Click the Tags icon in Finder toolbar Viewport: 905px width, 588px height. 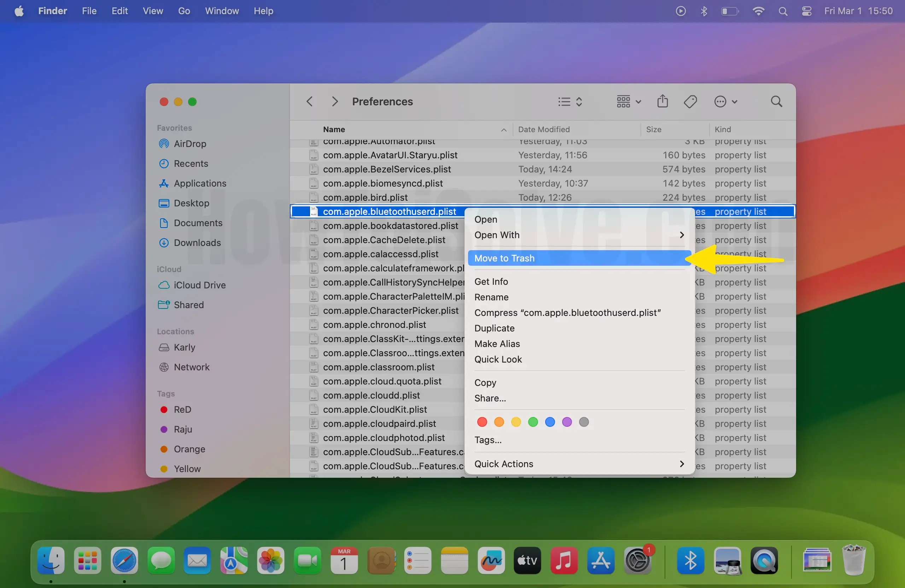click(x=690, y=101)
